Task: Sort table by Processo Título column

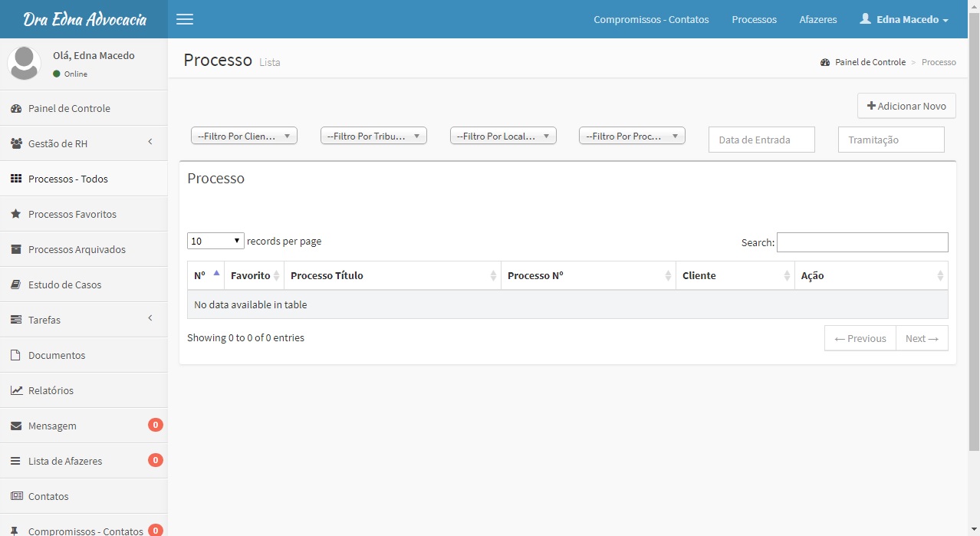Action: [x=392, y=275]
